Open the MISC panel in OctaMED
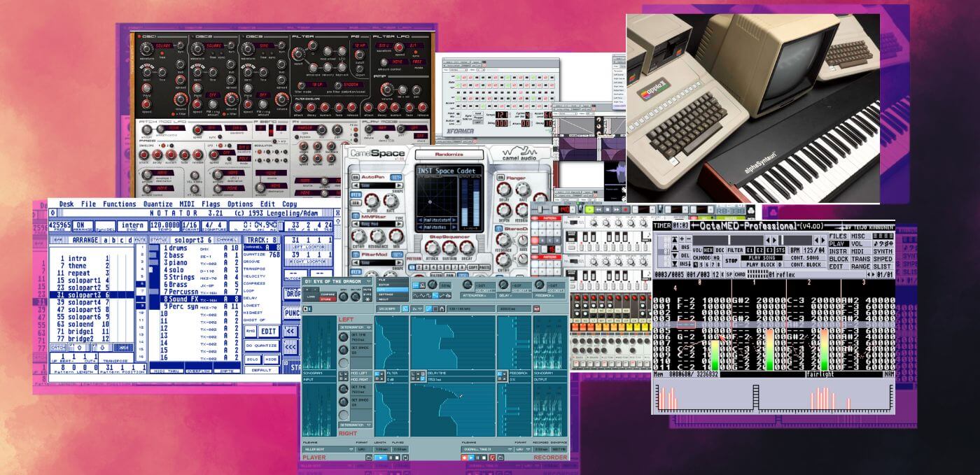This screenshot has width=980, height=475. tap(860, 236)
